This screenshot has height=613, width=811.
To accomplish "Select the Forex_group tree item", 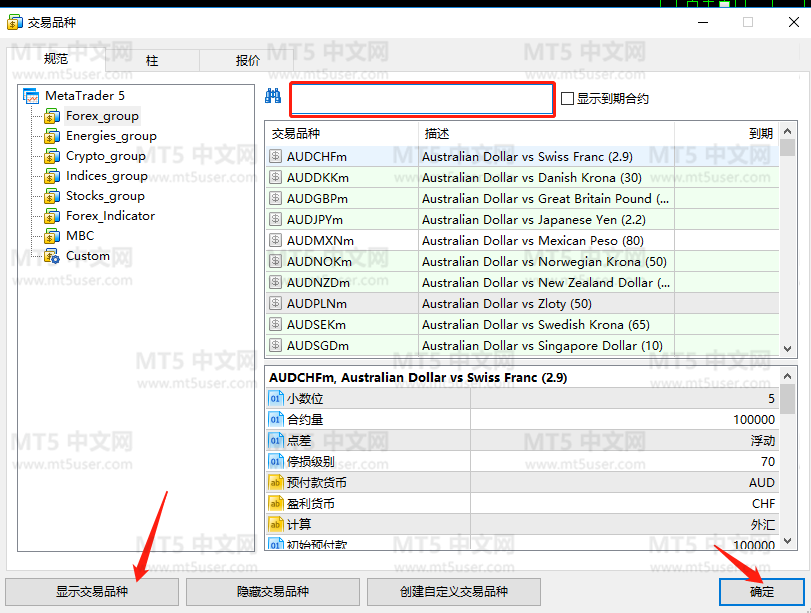I will pyautogui.click(x=102, y=116).
